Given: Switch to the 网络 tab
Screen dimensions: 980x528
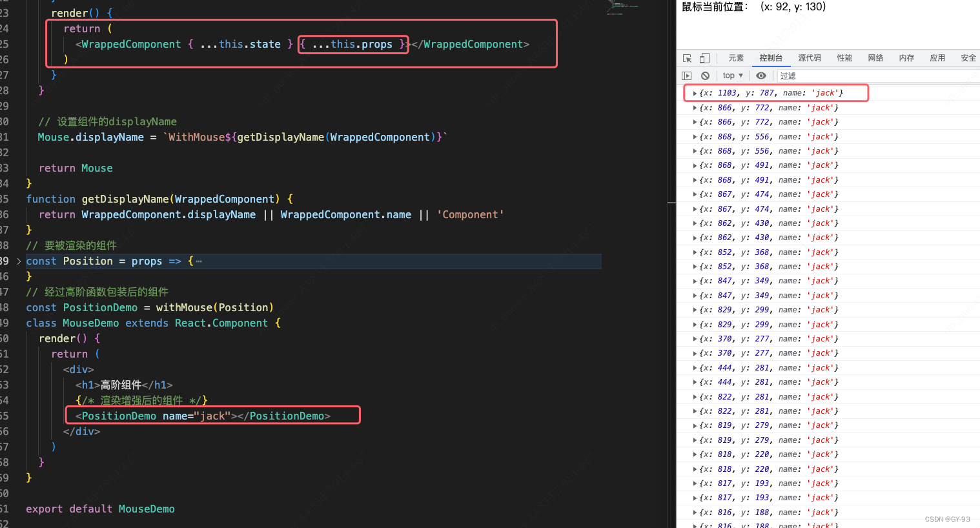Looking at the screenshot, I should click(x=875, y=58).
